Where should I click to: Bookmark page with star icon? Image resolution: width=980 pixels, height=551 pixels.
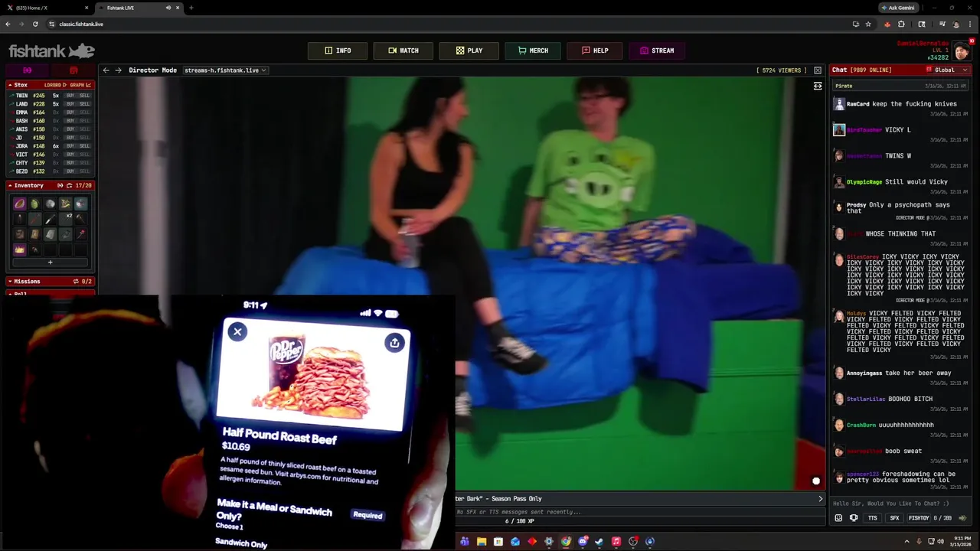[868, 24]
